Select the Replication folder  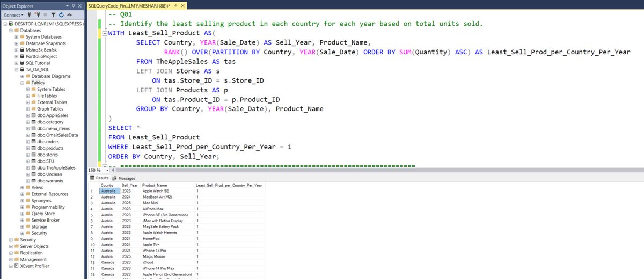pyautogui.click(x=31, y=253)
